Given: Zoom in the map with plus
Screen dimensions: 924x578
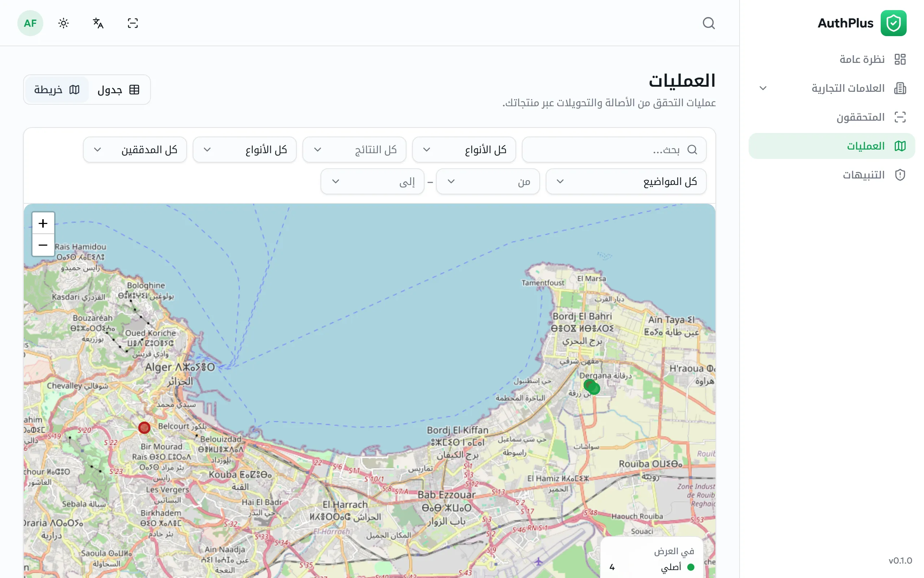Looking at the screenshot, I should (x=43, y=223).
